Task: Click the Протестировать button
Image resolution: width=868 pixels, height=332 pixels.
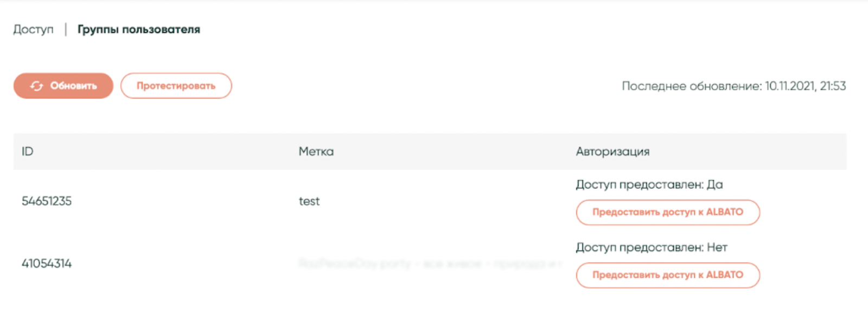Action: pyautogui.click(x=176, y=86)
